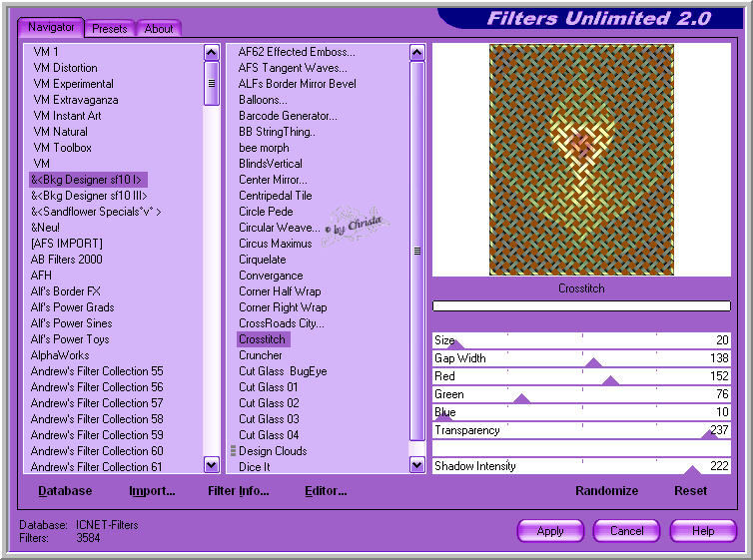Image resolution: width=753 pixels, height=560 pixels.
Task: Apply the Crosstitch filter
Action: click(x=550, y=531)
